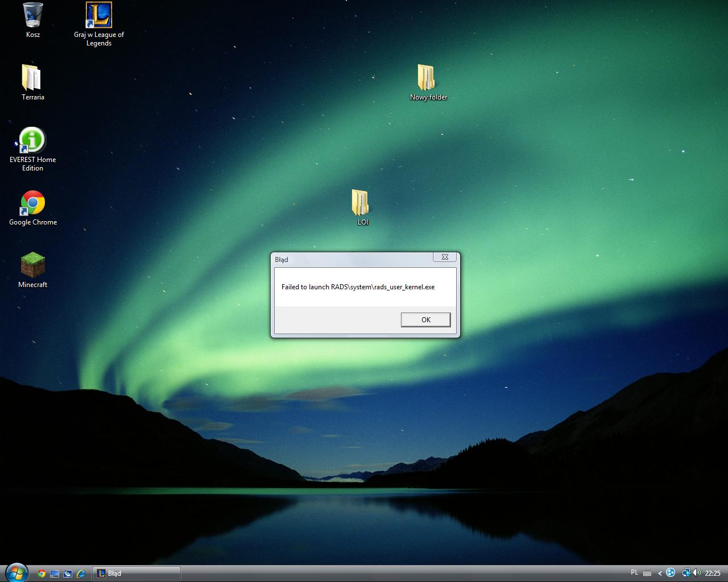
Task: Click the on-screen keyboard tray icon
Action: (x=647, y=573)
